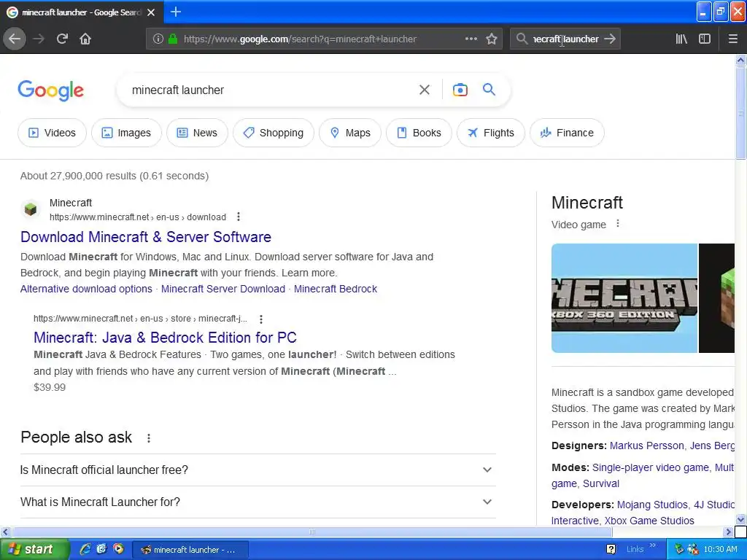The width and height of the screenshot is (747, 560).
Task: Reload the page with the refresh icon
Action: (62, 39)
